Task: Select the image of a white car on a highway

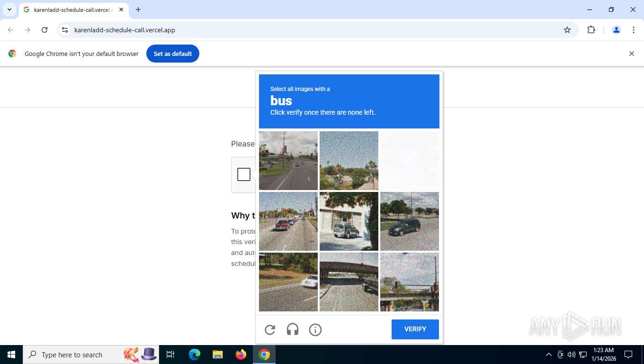Action: (x=288, y=282)
